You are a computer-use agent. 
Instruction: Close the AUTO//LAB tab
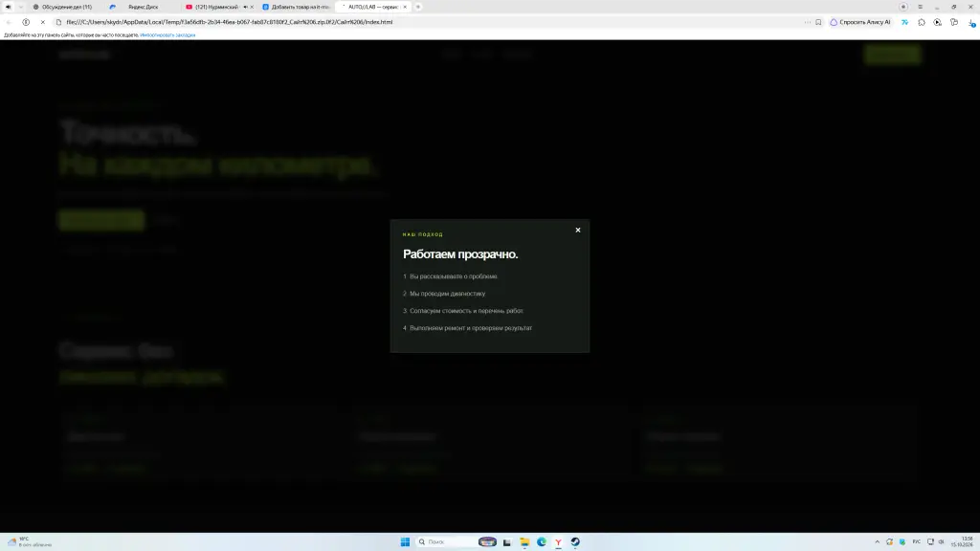point(405,7)
